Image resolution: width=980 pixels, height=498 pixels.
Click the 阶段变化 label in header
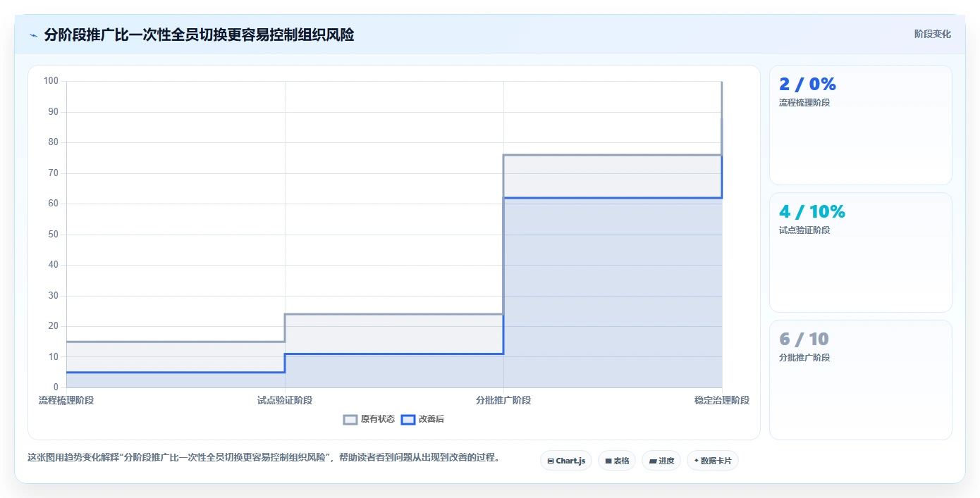933,34
